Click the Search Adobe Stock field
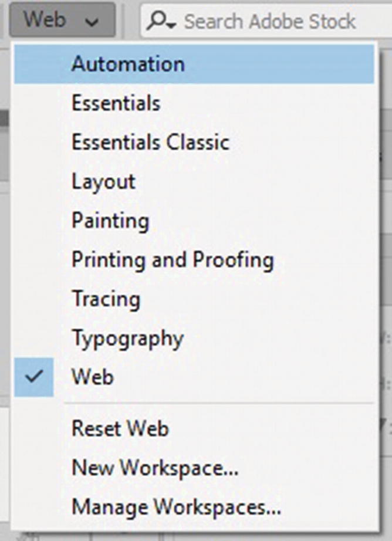This screenshot has width=392, height=541. [x=270, y=22]
